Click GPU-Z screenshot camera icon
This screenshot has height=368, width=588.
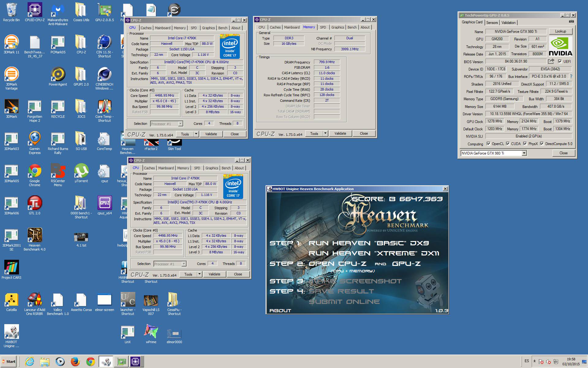[571, 21]
